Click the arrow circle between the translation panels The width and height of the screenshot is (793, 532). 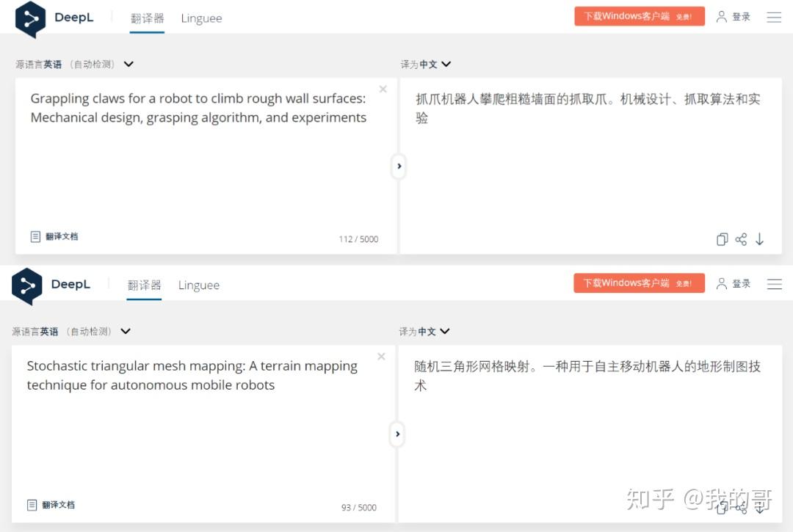click(x=399, y=167)
